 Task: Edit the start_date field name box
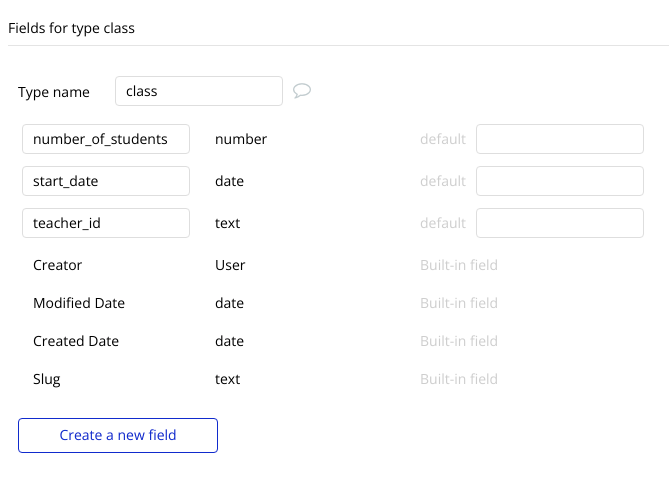106,181
